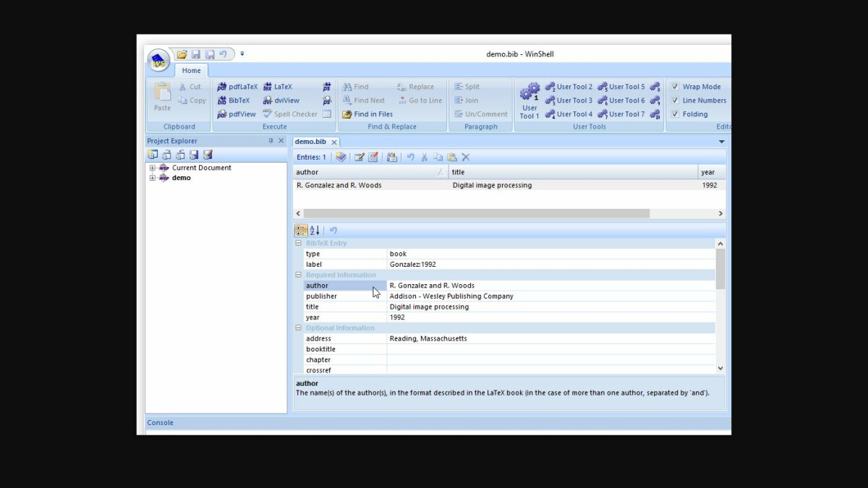Viewport: 868px width, 488px height.
Task: Select the R. Gonzalez and R. Woods entry row
Action: pyautogui.click(x=509, y=185)
